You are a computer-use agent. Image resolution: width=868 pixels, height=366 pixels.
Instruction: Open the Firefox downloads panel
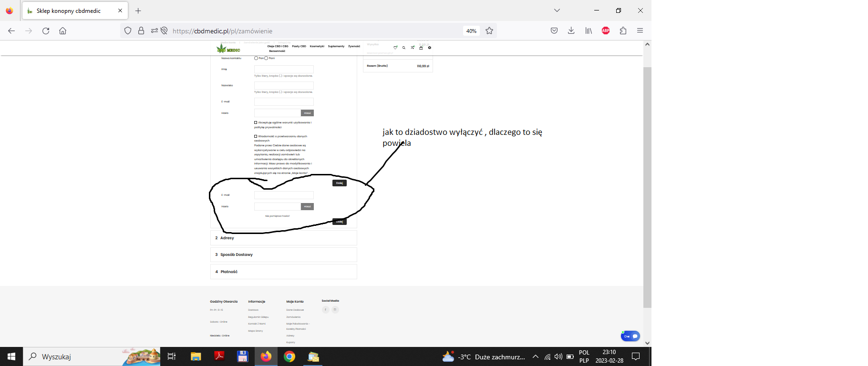(571, 30)
